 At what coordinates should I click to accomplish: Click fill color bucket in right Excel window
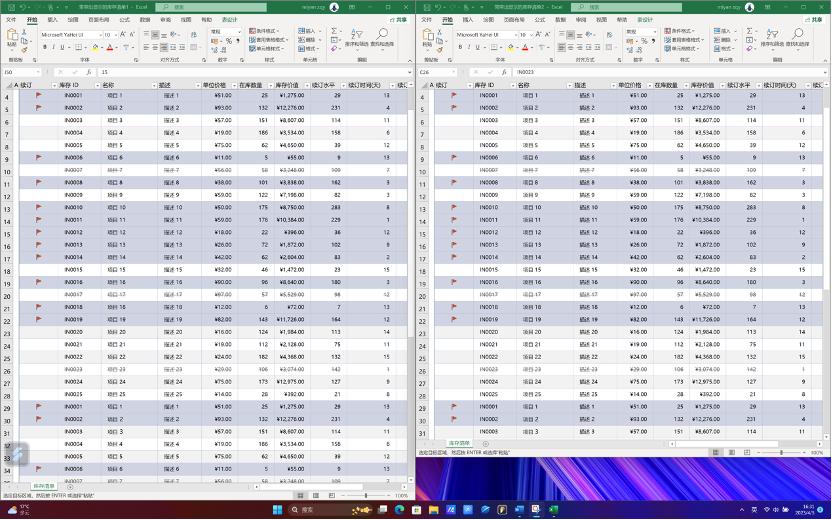point(510,47)
